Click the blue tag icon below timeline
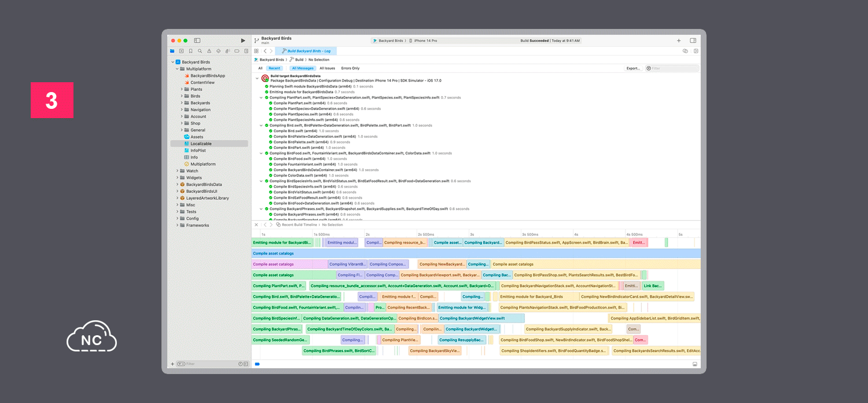Viewport: 868px width, 403px height. [x=258, y=364]
